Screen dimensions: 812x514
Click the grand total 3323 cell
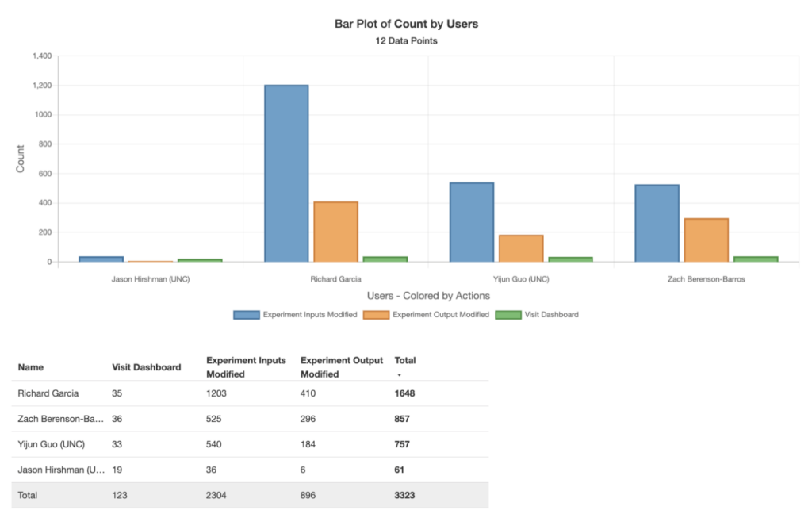(x=404, y=495)
